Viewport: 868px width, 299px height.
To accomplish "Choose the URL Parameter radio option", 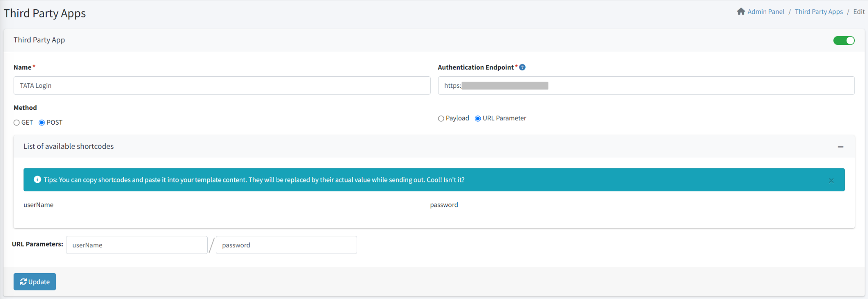I will [478, 118].
